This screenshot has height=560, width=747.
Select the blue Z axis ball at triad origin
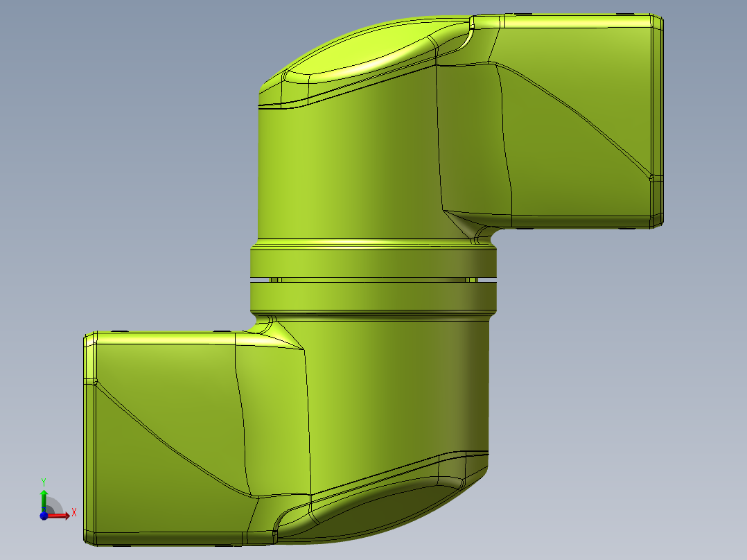pyautogui.click(x=44, y=516)
